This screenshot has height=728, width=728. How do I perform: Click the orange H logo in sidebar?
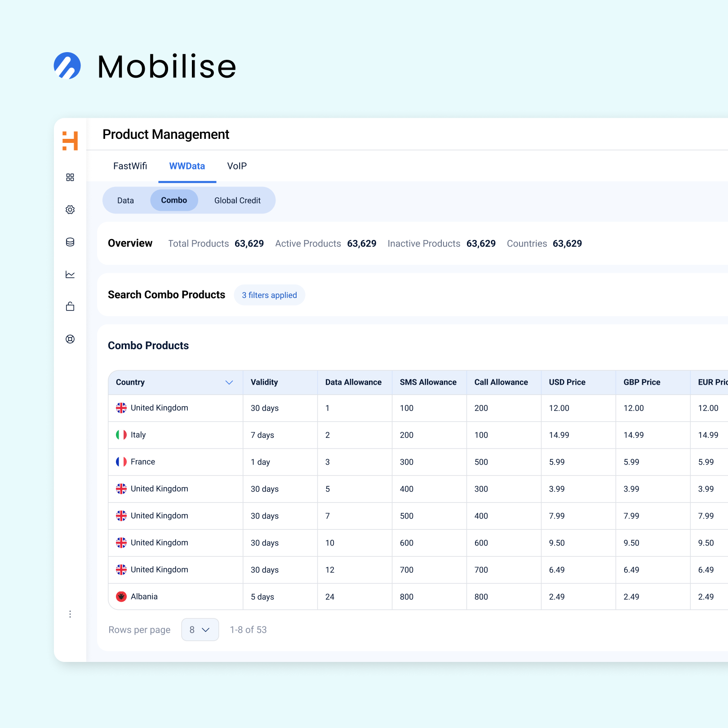[70, 141]
